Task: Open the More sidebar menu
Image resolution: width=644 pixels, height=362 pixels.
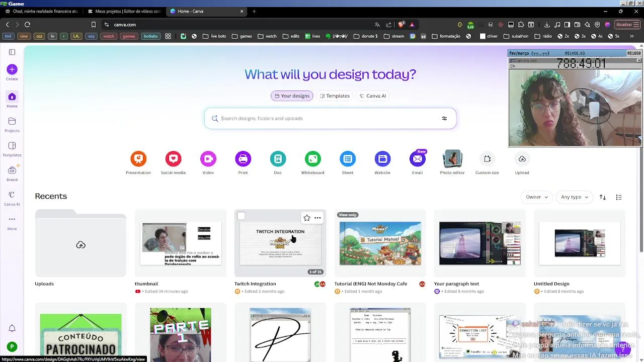Action: click(12, 222)
